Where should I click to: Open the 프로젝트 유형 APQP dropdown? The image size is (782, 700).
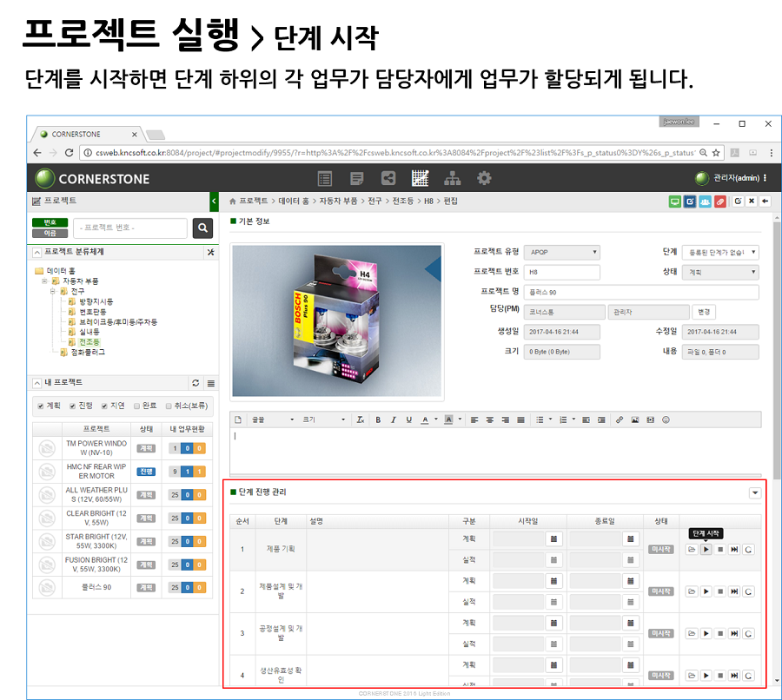(x=561, y=252)
